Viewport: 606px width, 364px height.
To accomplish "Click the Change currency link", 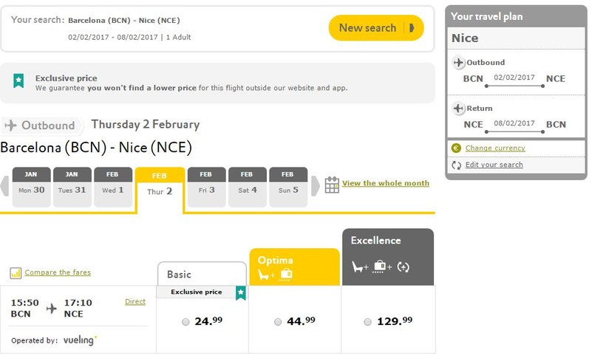I will (495, 148).
